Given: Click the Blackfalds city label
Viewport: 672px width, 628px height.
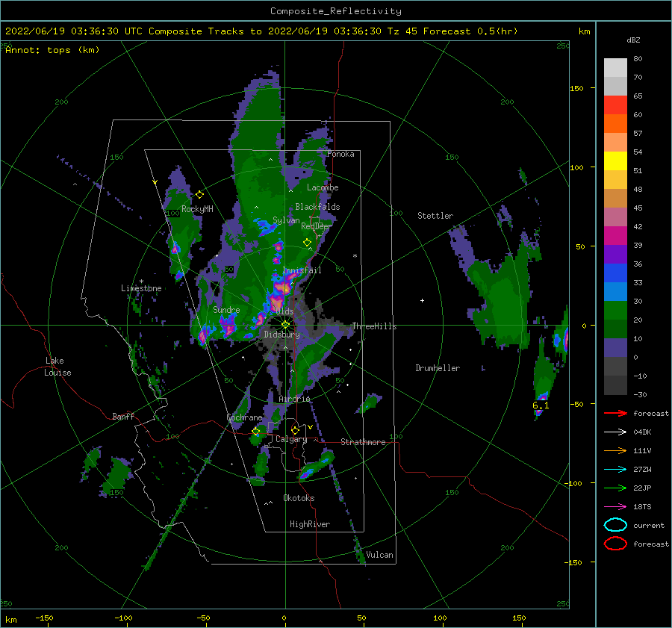Looking at the screenshot, I should (317, 207).
